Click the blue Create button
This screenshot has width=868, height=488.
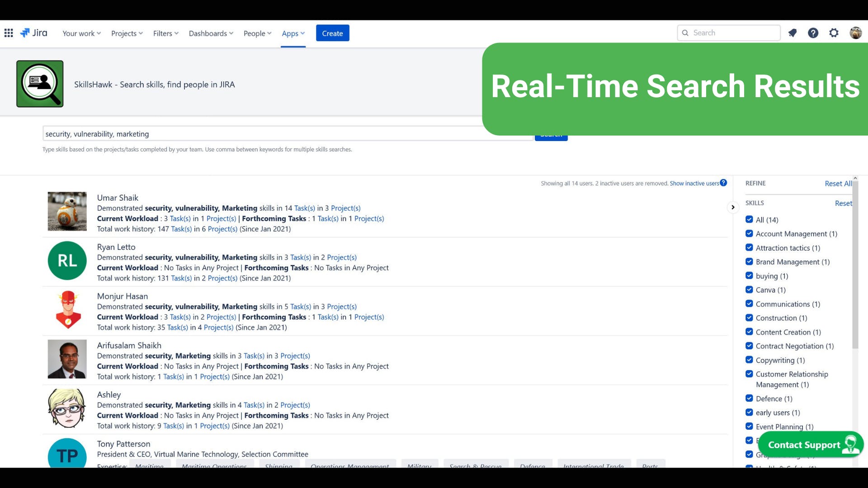tap(332, 33)
